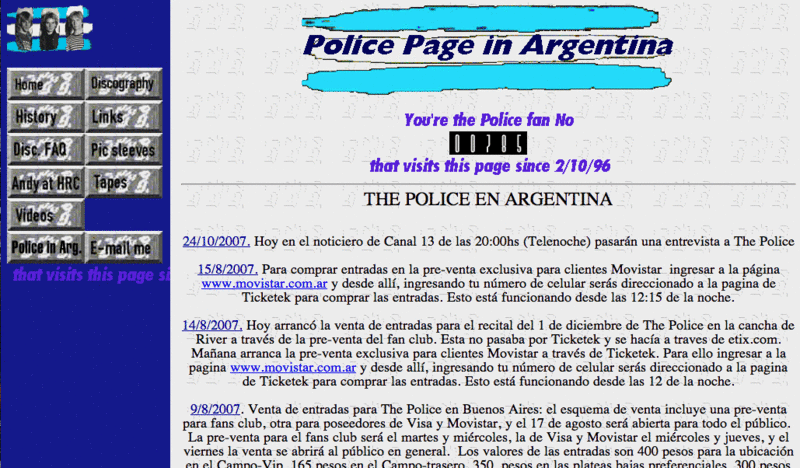Open the 9/8/2007 news entry link
Viewport: 800px width, 468px height.
point(215,409)
